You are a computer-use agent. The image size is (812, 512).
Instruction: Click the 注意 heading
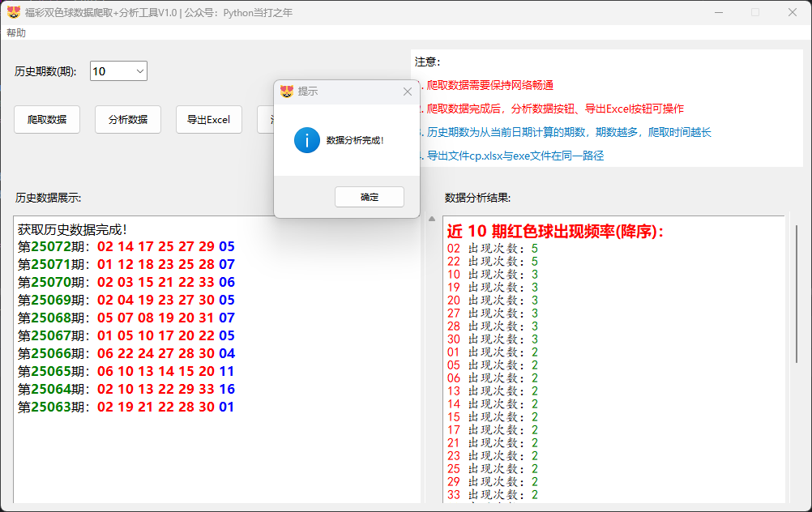(427, 62)
